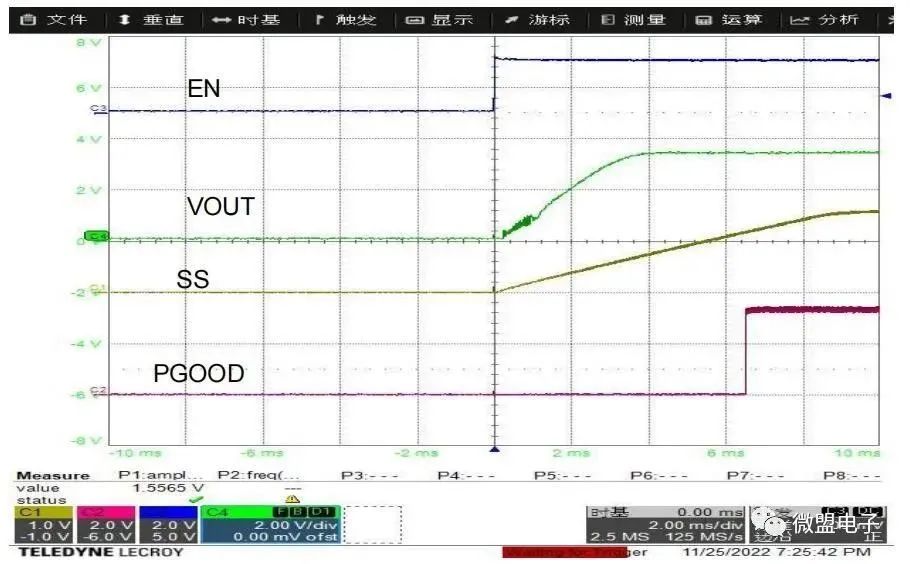Open the 显示 (Display) menu
The image size is (910, 564).
439,20
